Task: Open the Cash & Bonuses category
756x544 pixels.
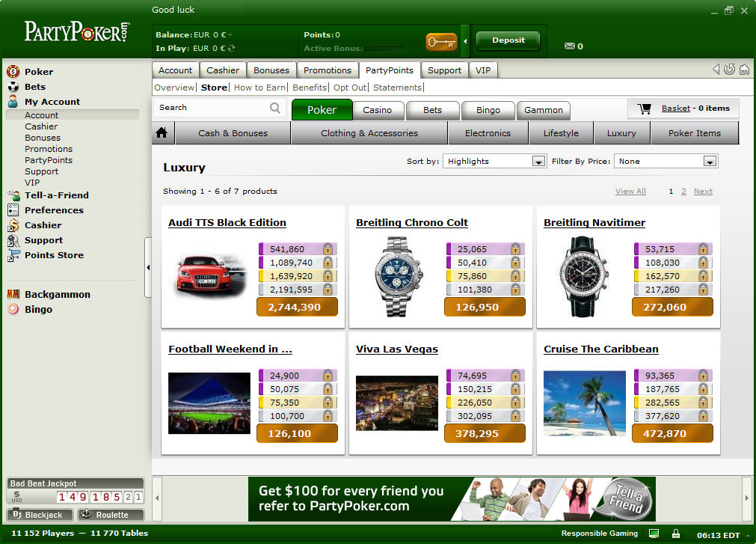Action: (233, 133)
